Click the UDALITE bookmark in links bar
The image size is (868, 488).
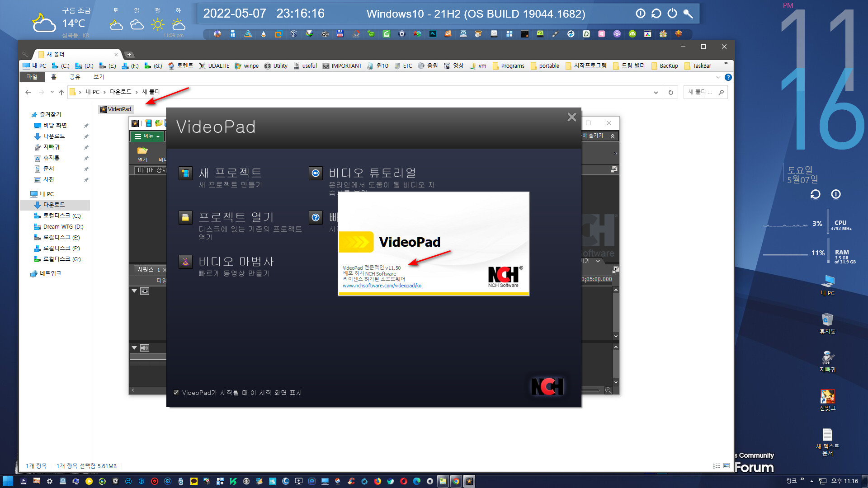214,66
